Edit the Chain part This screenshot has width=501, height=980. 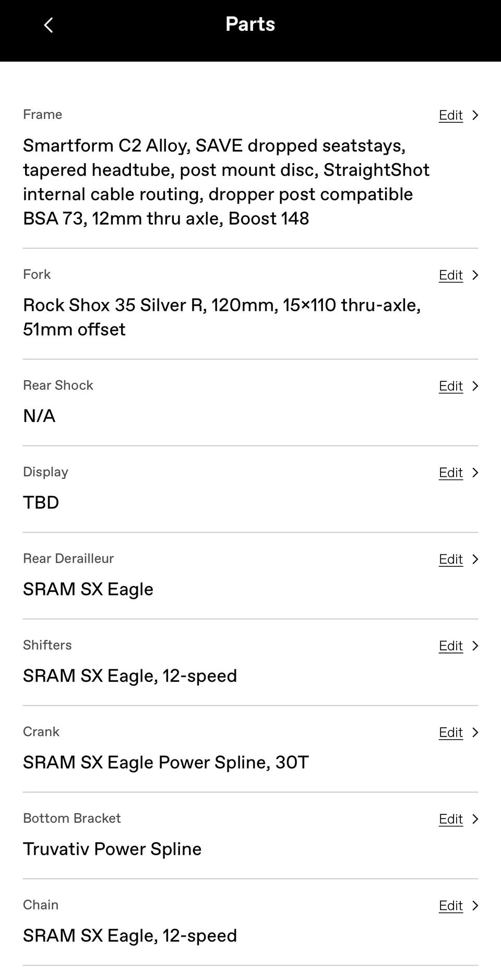tap(450, 906)
